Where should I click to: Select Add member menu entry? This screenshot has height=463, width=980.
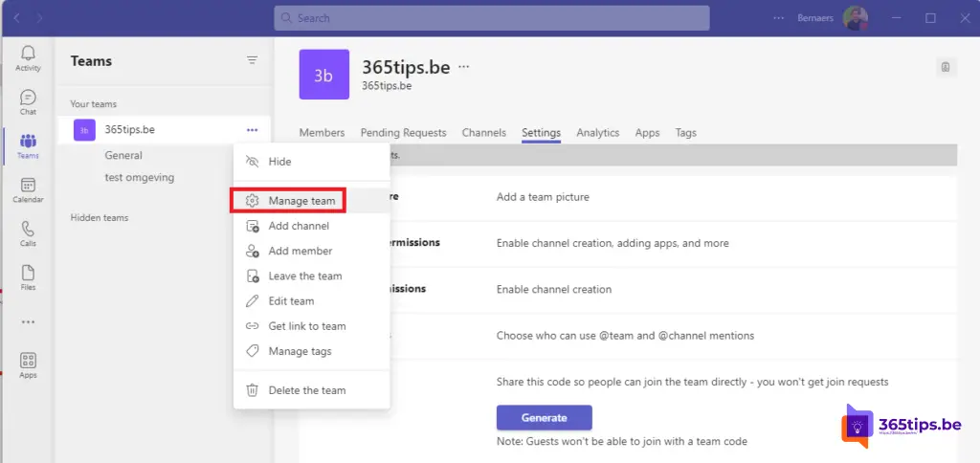(311, 251)
